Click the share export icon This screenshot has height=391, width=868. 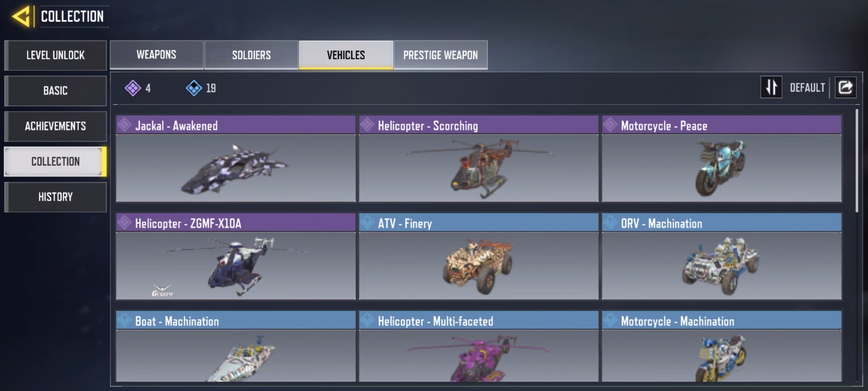[845, 87]
